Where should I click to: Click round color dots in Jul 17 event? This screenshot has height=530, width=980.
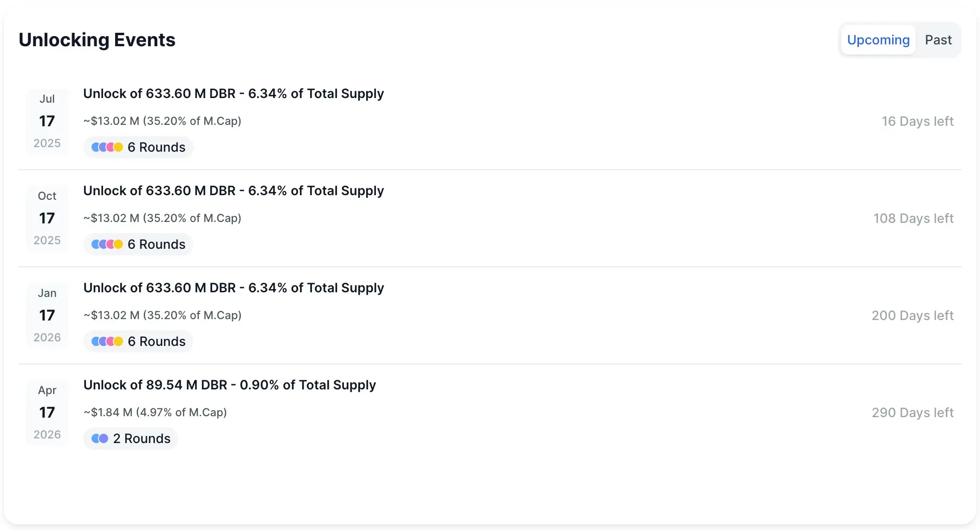(x=107, y=147)
